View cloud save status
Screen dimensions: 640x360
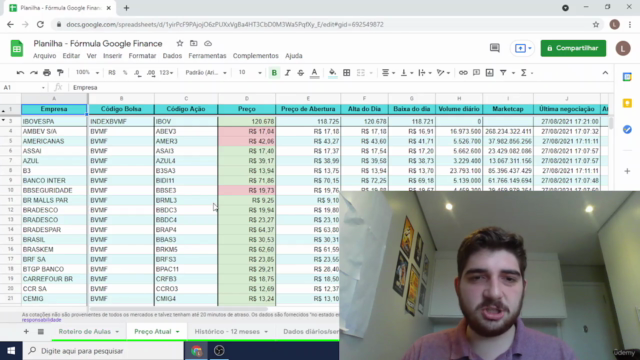coord(208,43)
